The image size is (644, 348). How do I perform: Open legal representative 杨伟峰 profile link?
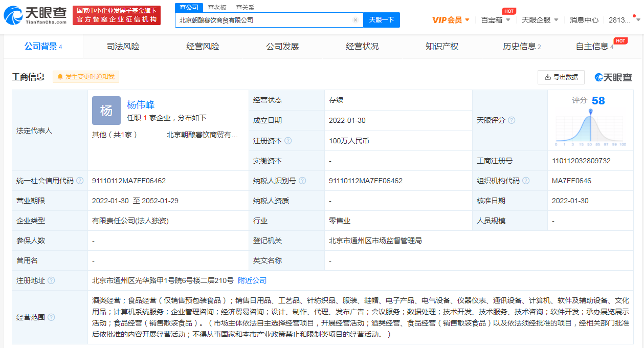[x=141, y=105]
